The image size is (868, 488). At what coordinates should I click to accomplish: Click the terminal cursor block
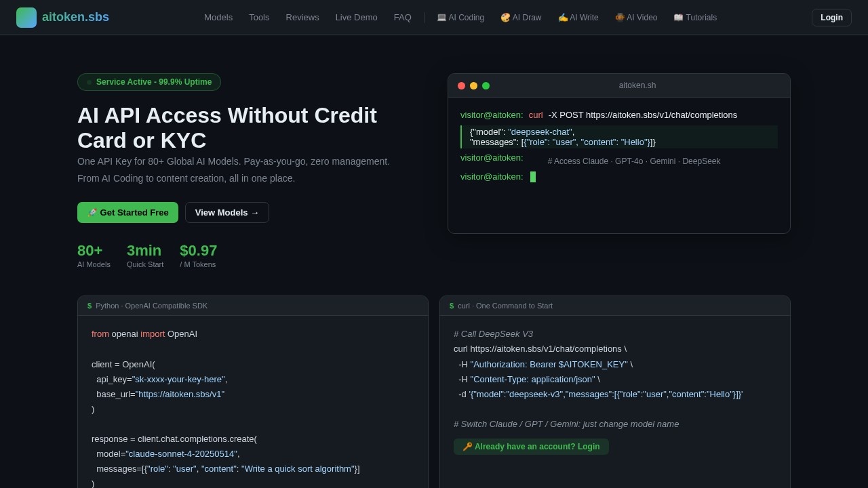tap(533, 177)
